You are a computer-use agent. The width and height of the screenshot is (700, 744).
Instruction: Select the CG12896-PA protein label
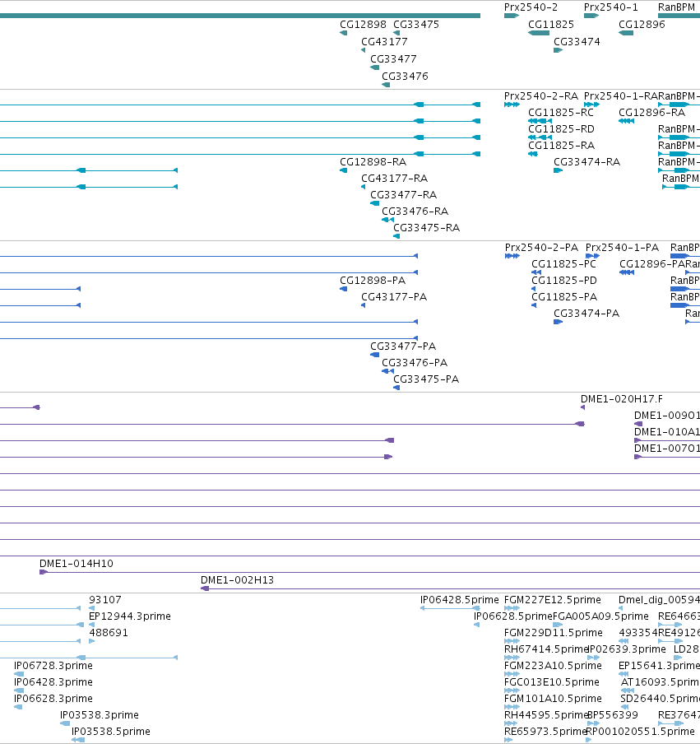pyautogui.click(x=652, y=264)
